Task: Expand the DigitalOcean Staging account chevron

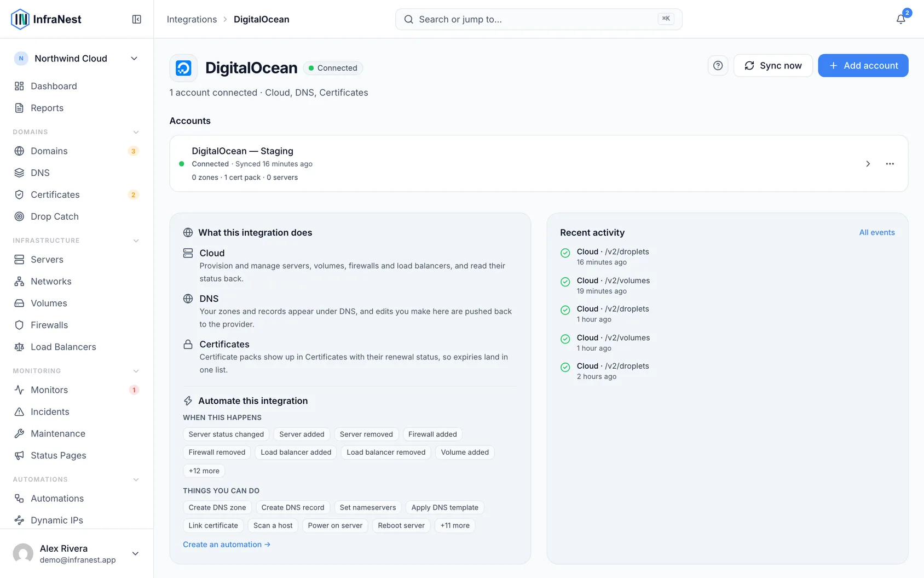Action: pos(868,164)
